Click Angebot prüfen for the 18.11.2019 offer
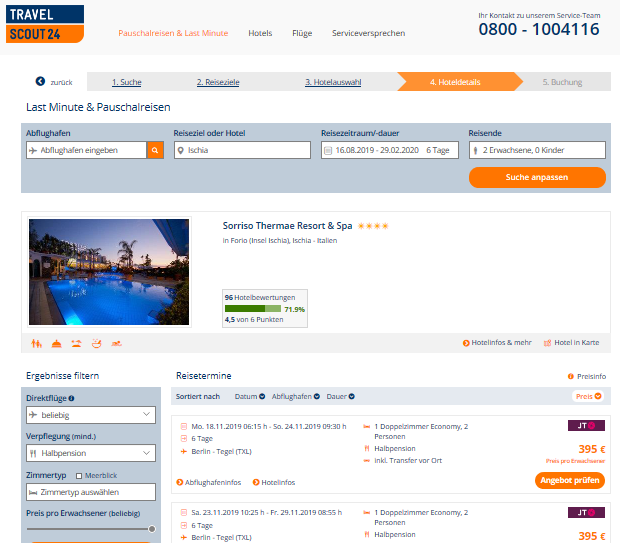The height and width of the screenshot is (543, 620). coord(570,481)
